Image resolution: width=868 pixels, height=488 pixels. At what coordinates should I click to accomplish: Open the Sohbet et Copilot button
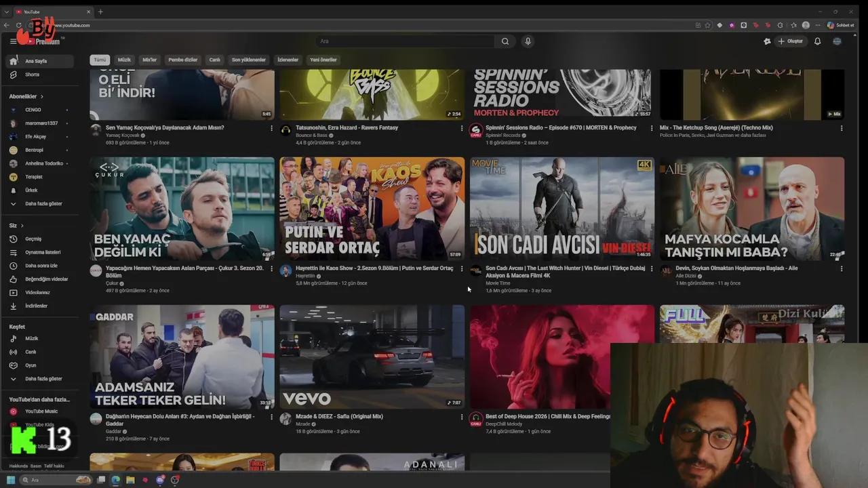point(841,25)
